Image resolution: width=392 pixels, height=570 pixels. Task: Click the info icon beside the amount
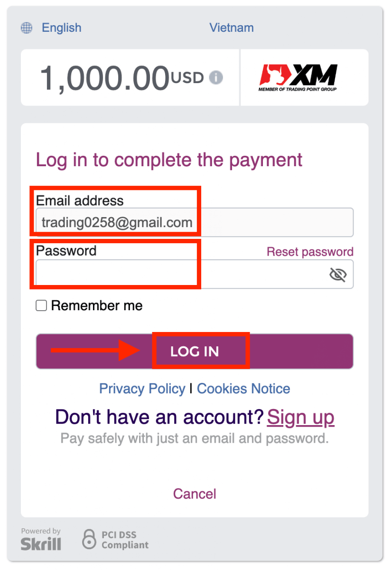[216, 77]
